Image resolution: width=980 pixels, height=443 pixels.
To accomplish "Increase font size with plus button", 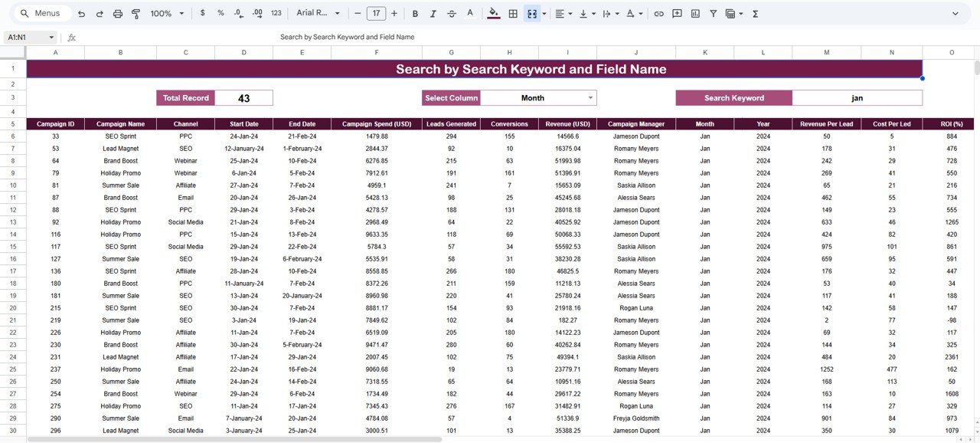I will (394, 13).
